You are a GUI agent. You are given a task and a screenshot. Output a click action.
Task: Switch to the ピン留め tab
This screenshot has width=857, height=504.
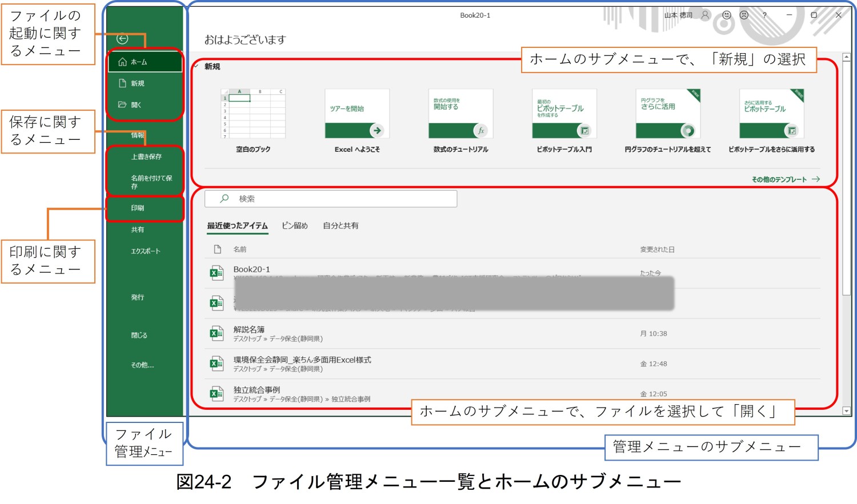coord(295,225)
